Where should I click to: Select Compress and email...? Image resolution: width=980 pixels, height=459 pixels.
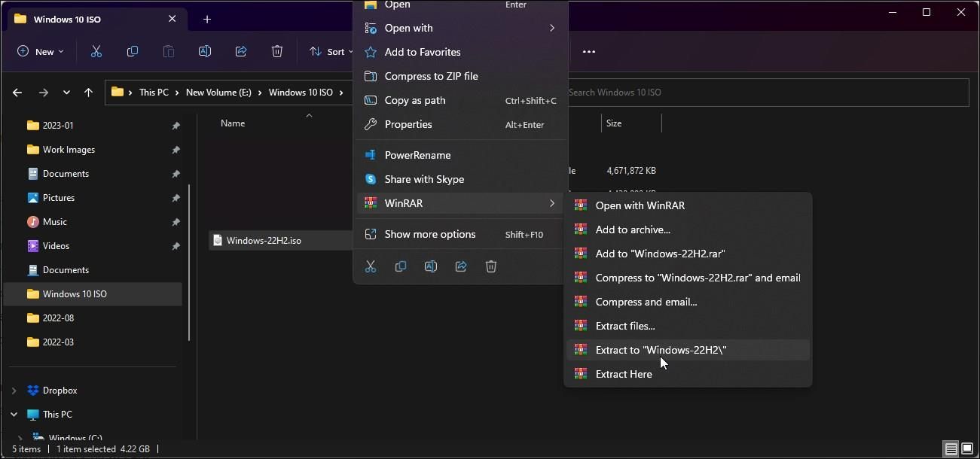click(688, 302)
